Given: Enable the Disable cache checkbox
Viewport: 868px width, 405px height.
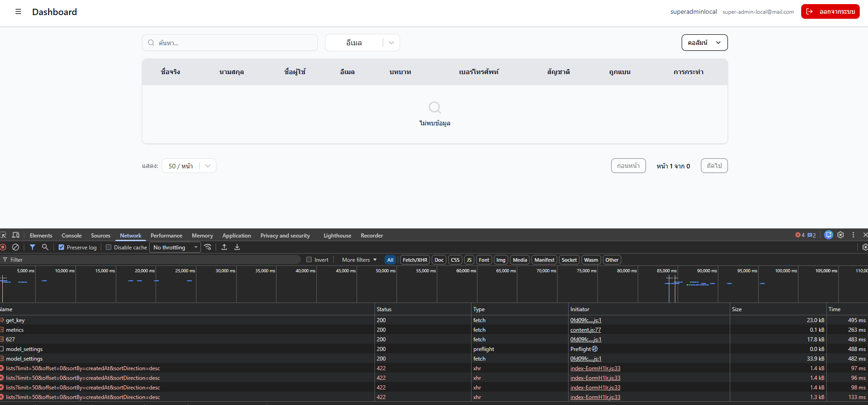Looking at the screenshot, I should (x=108, y=248).
